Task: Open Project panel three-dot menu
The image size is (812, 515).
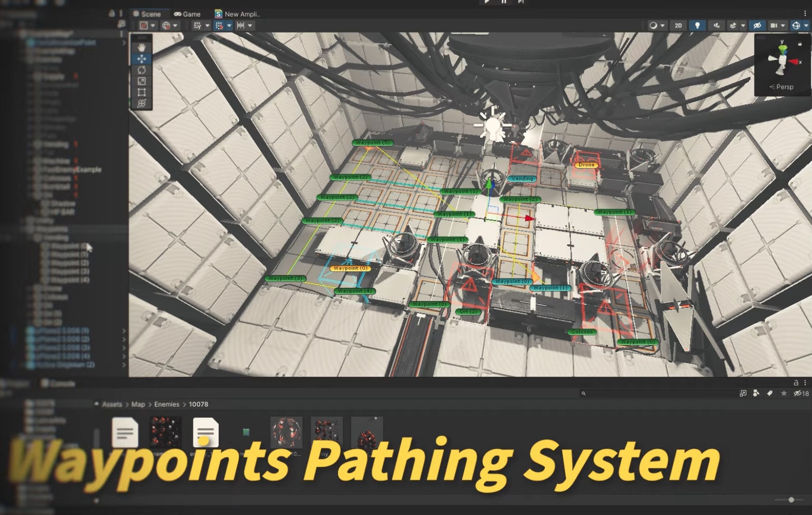Action: pyautogui.click(x=805, y=383)
